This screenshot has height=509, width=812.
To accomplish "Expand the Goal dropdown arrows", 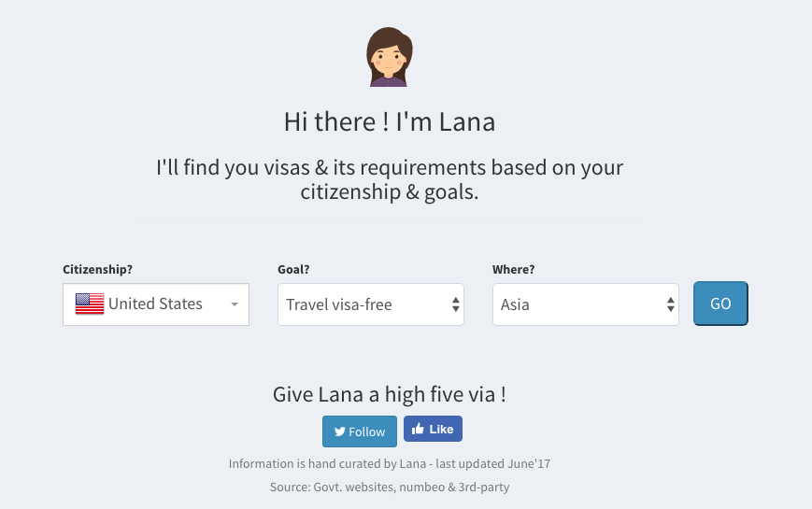I will click(x=455, y=304).
